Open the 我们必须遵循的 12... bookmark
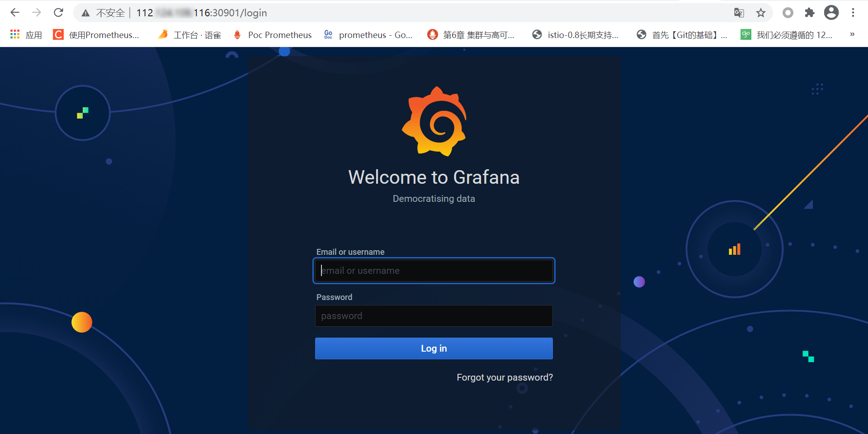 [x=787, y=35]
